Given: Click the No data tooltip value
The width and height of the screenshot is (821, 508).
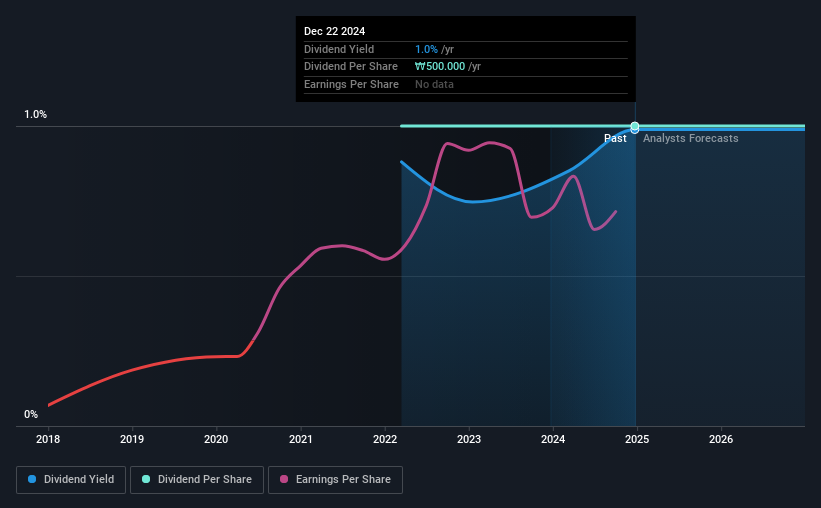Looking at the screenshot, I should 434,84.
